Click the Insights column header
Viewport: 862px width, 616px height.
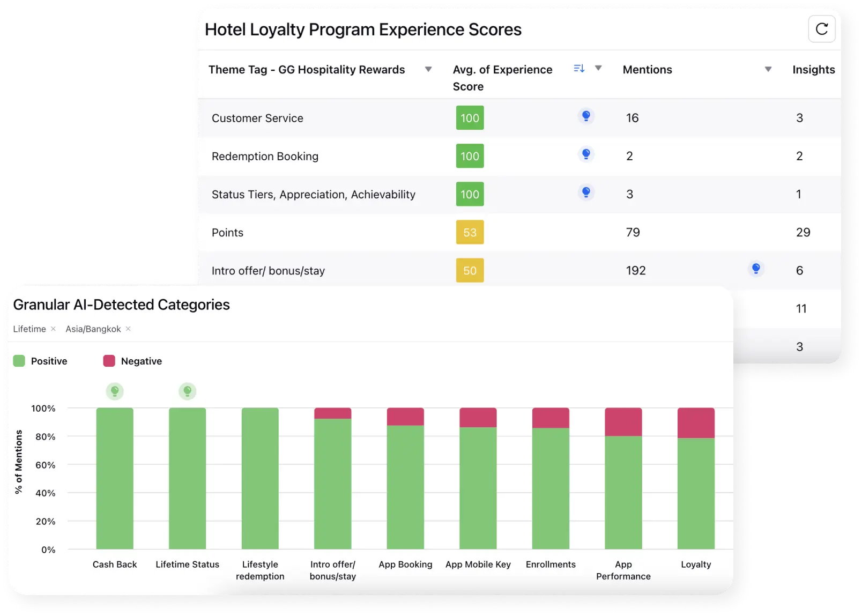pyautogui.click(x=813, y=70)
